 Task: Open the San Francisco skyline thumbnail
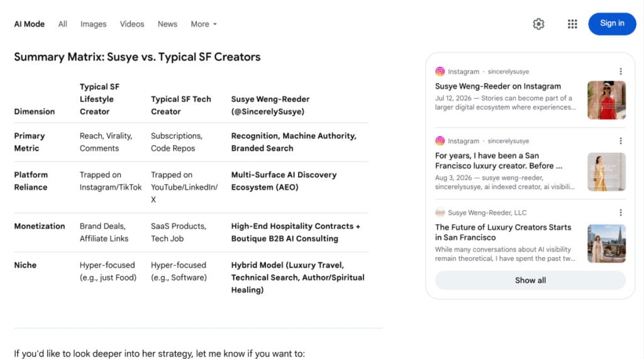pos(607,243)
